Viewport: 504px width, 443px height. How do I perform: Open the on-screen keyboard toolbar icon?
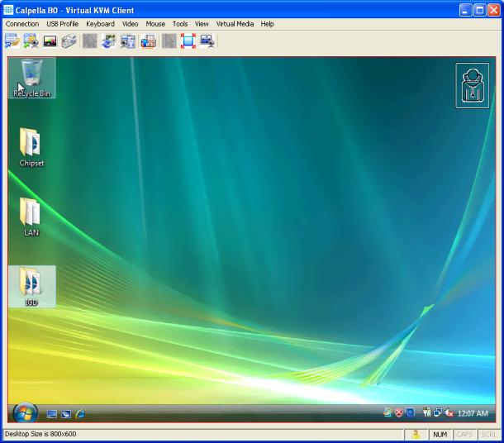click(149, 41)
